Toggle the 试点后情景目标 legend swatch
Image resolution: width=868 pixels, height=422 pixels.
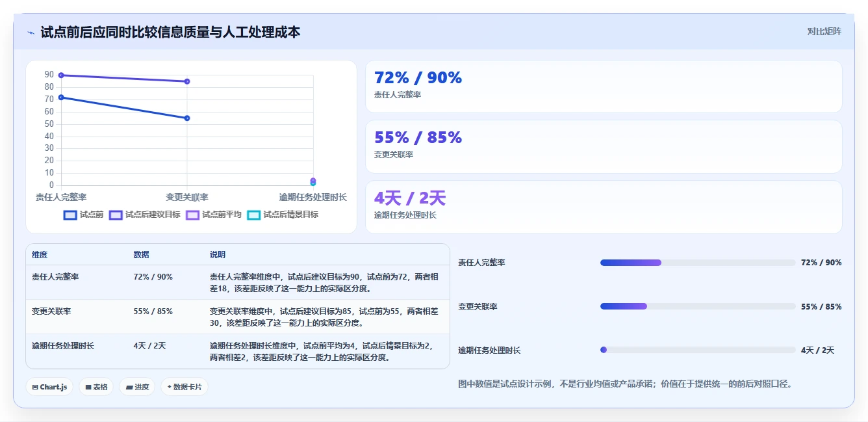[253, 215]
